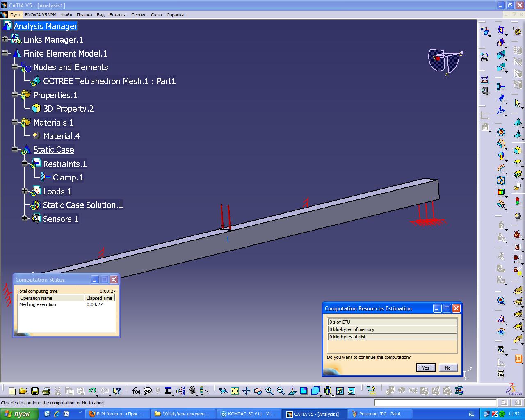The width and height of the screenshot is (525, 420).
Task: Collapse Materials.1 branch
Action: coord(15,122)
